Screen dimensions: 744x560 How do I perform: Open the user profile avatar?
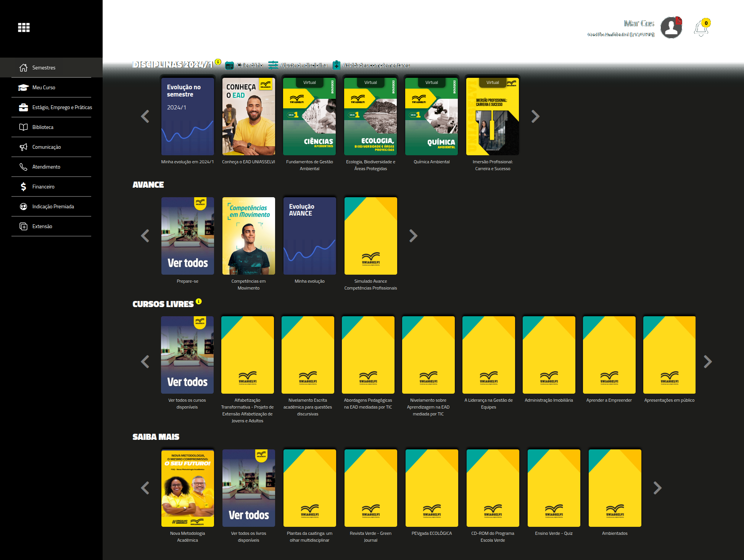pos(671,28)
